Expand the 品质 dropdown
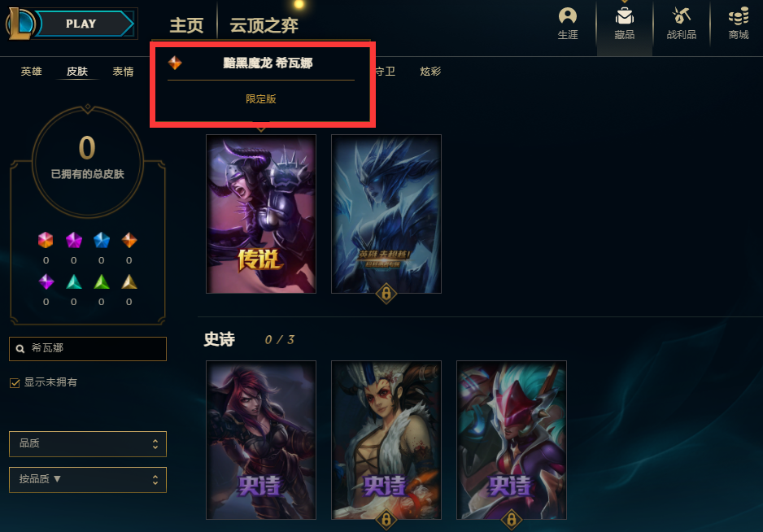 coord(88,444)
